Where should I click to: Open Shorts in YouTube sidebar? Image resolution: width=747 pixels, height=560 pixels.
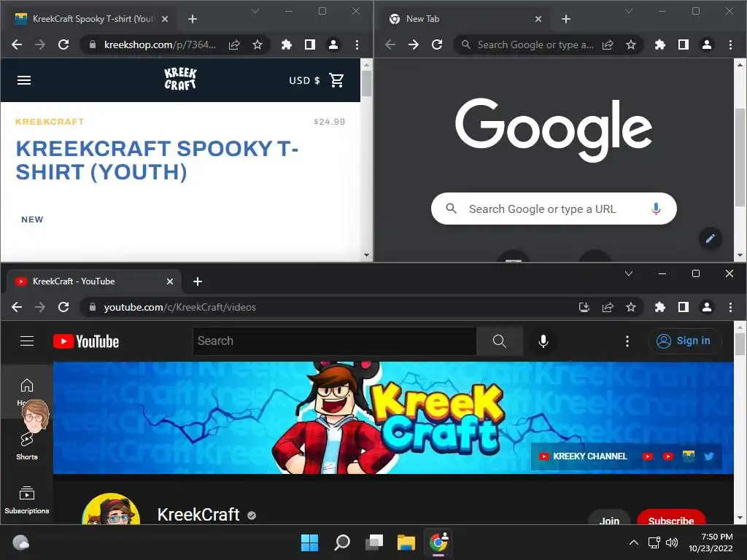coord(27,446)
